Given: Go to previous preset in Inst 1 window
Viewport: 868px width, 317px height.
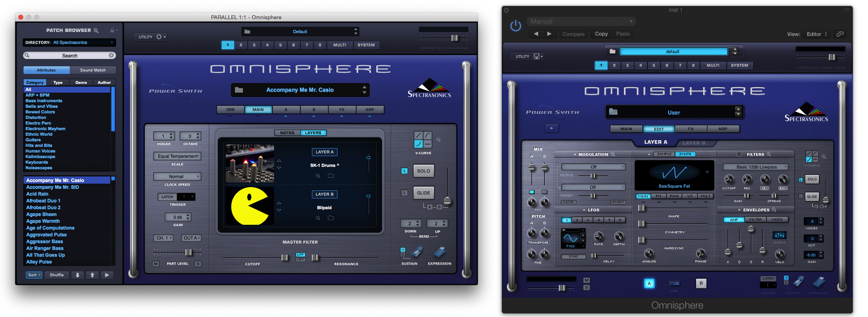Looking at the screenshot, I should pos(536,34).
